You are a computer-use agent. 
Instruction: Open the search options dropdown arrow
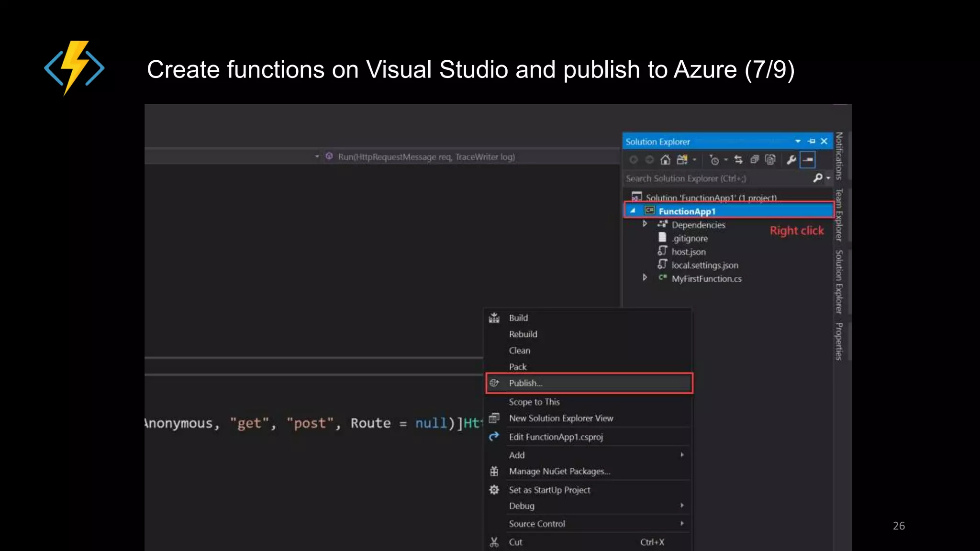pos(828,178)
